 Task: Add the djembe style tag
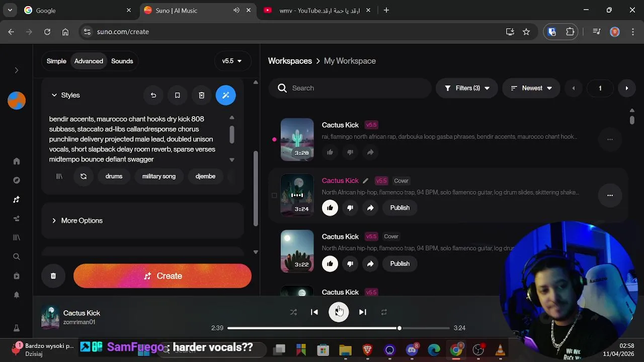point(205,176)
